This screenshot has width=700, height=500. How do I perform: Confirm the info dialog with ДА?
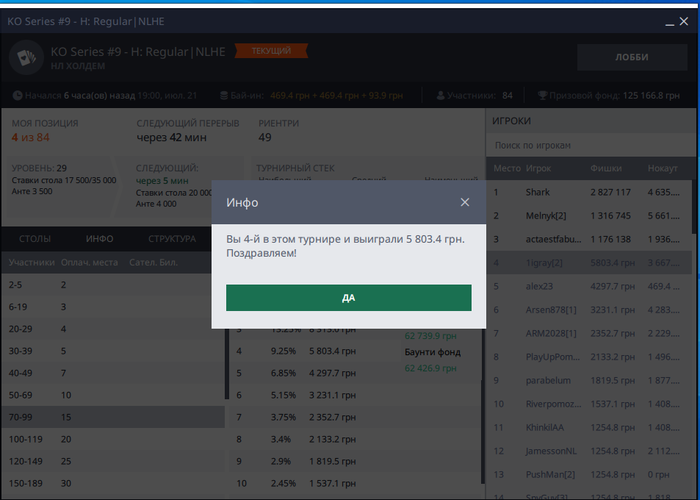pos(348,298)
